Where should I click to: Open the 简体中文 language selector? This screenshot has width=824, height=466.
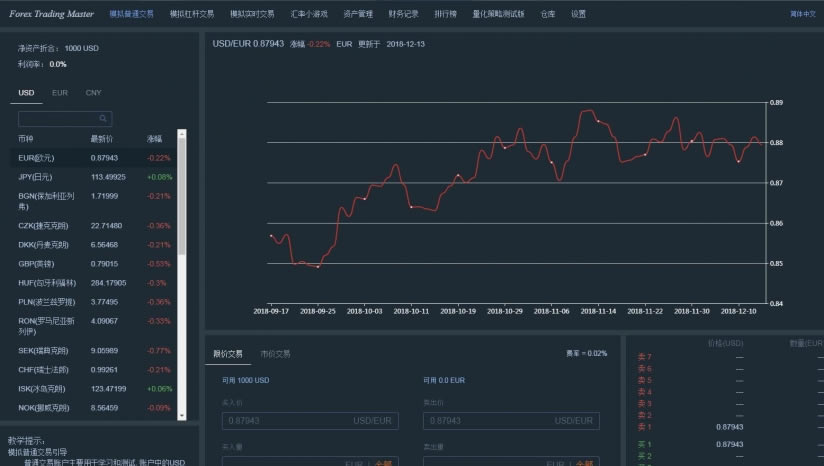[x=802, y=14]
